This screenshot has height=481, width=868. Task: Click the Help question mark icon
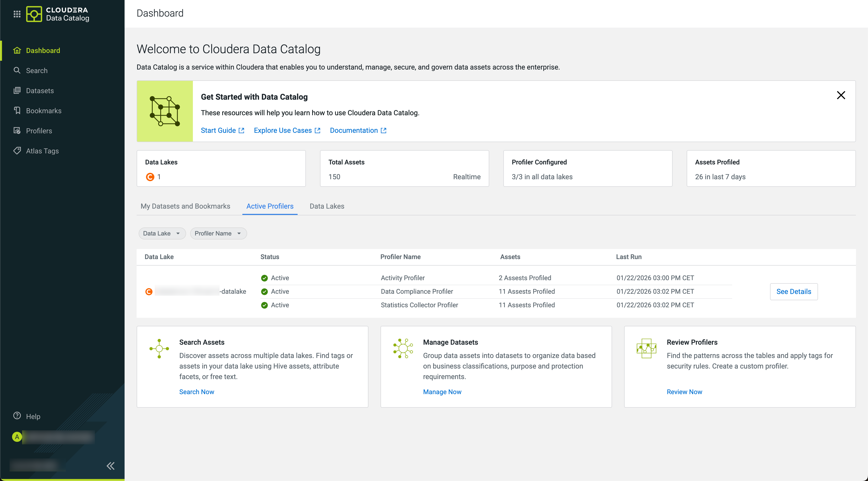[x=17, y=416]
